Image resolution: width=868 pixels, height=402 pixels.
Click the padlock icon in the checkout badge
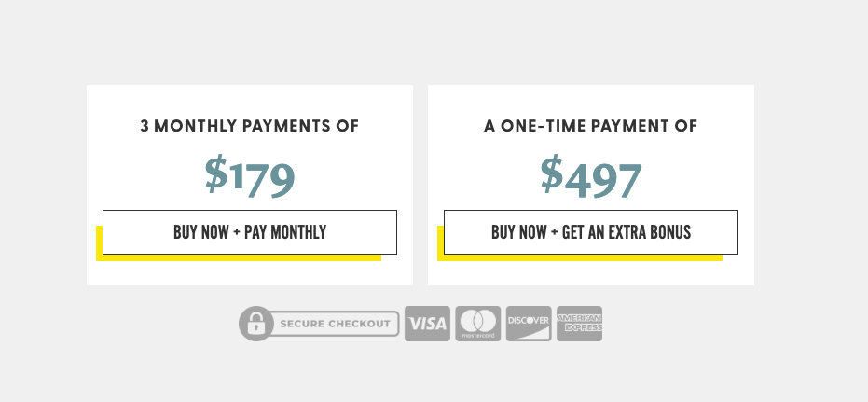pos(254,324)
